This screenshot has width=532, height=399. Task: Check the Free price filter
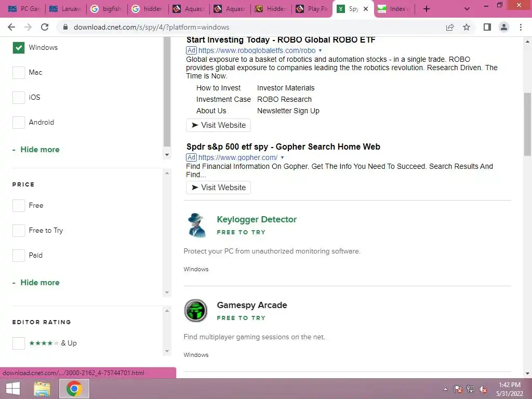click(x=19, y=205)
